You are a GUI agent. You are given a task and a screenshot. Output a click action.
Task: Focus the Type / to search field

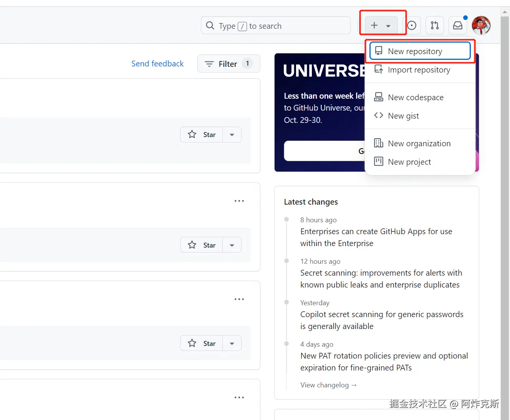[276, 25]
